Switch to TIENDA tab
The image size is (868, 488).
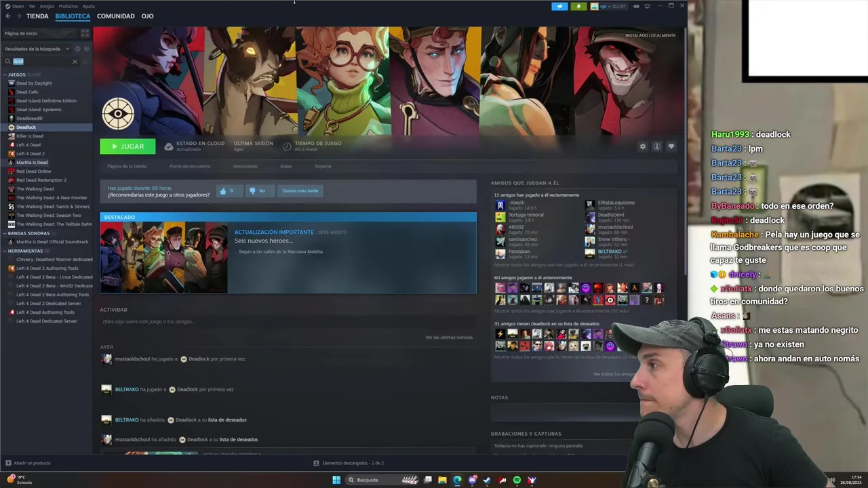coord(37,16)
